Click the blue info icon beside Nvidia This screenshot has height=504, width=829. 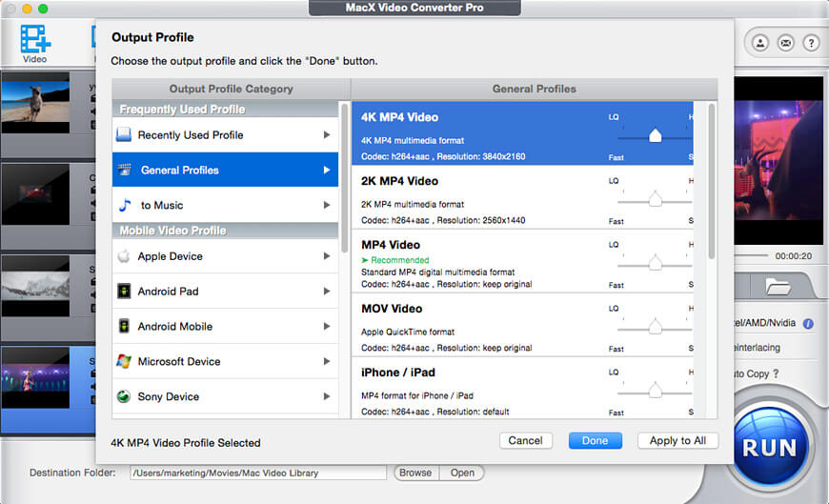coord(808,324)
